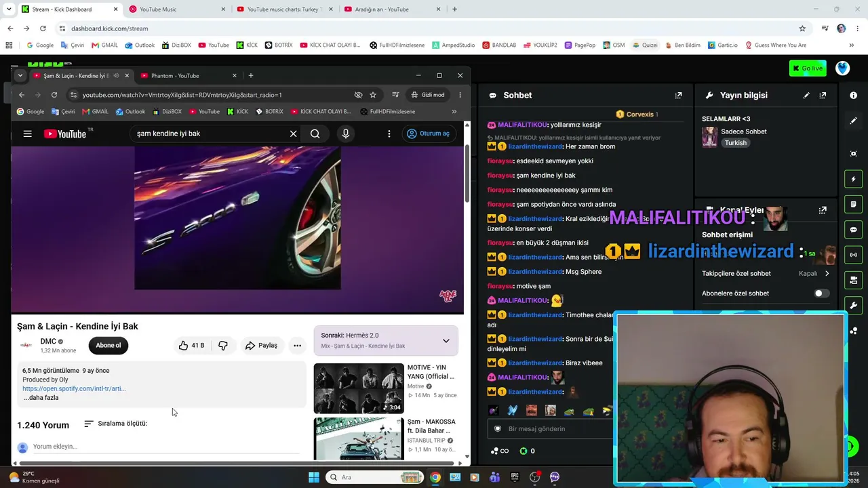868x488 pixels.
Task: Like the Şam & Laçin video
Action: 191,346
